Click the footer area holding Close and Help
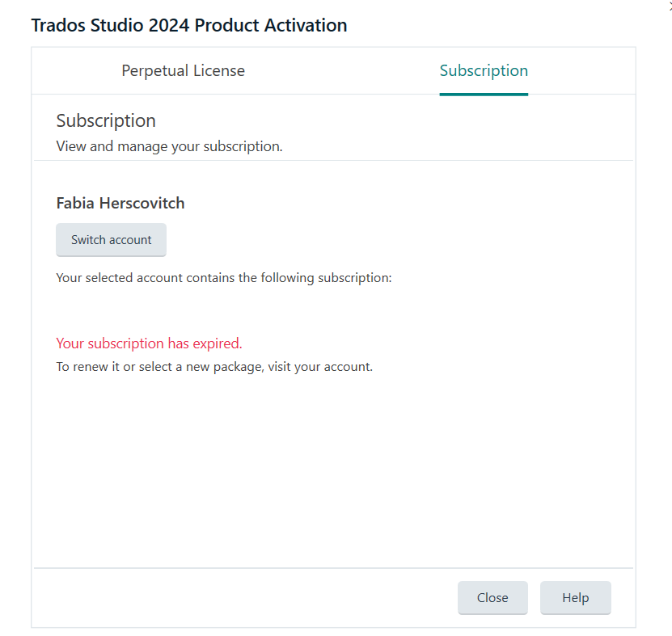Image resolution: width=672 pixels, height=636 pixels. [243, 598]
